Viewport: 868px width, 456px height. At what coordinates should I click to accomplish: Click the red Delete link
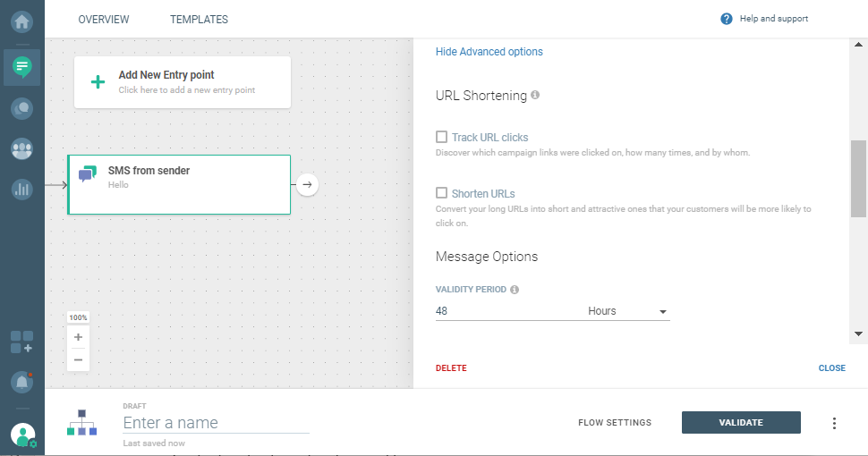451,368
